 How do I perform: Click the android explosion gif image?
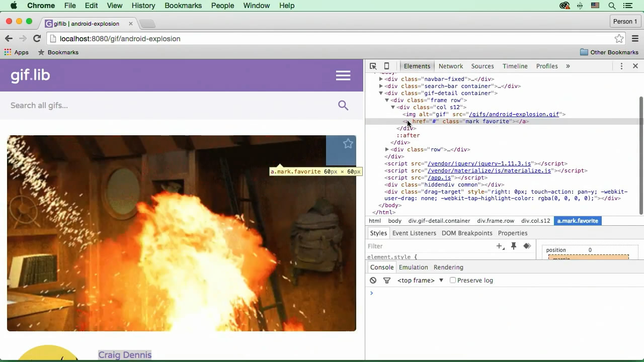pyautogui.click(x=182, y=233)
